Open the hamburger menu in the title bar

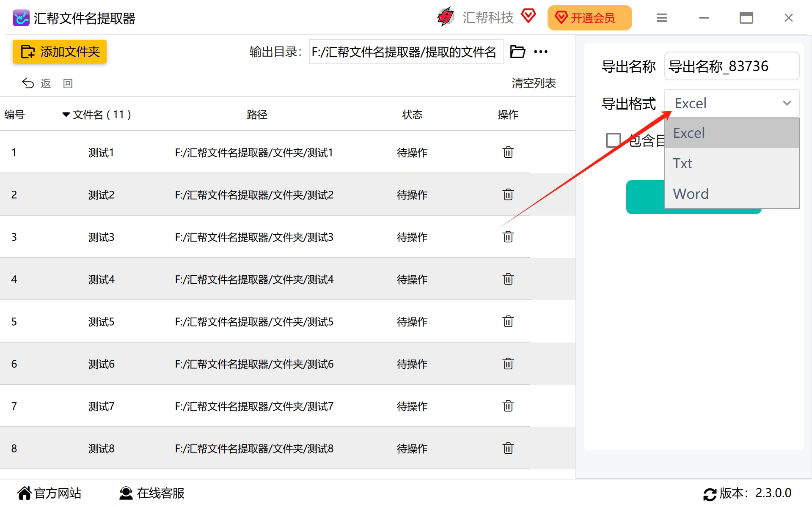pyautogui.click(x=661, y=18)
